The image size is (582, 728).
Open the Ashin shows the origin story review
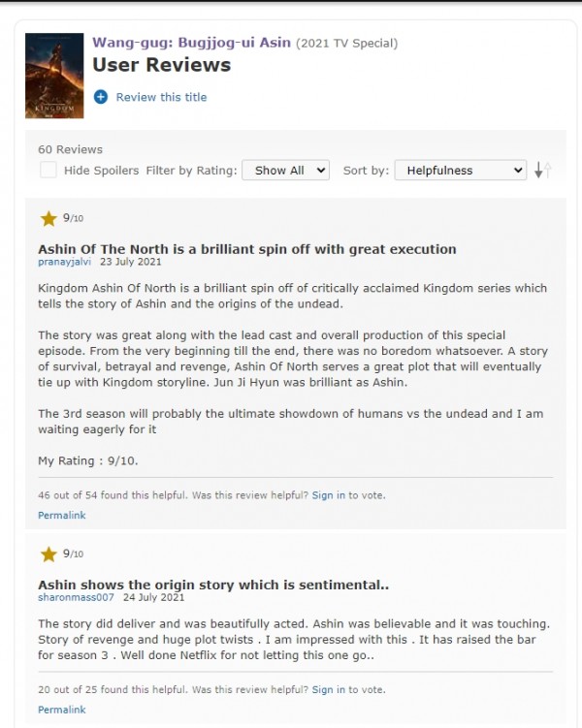coord(212,586)
